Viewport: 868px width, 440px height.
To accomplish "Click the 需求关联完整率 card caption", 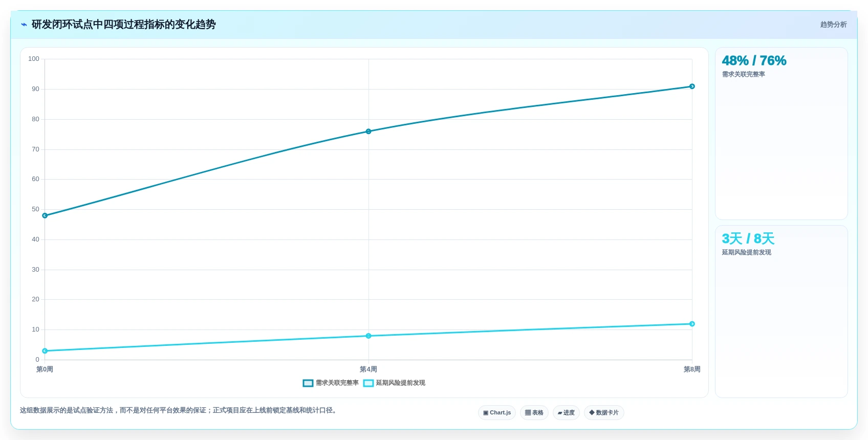I will tap(743, 74).
